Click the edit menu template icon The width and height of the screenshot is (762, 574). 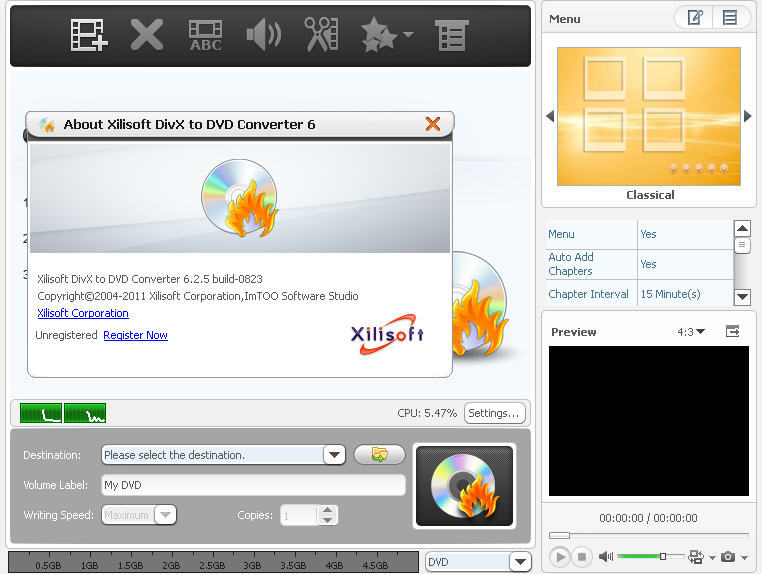[x=695, y=18]
